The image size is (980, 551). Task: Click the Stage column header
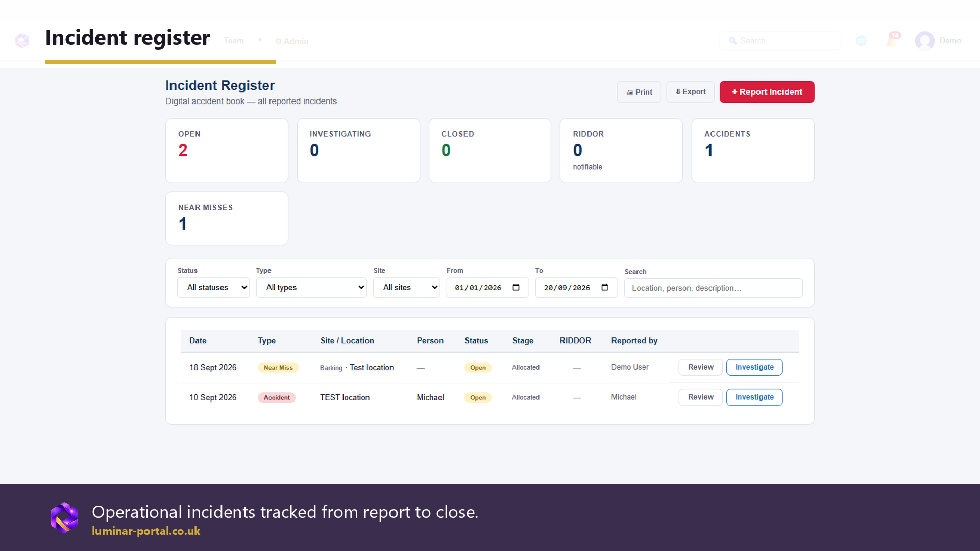[x=523, y=341]
